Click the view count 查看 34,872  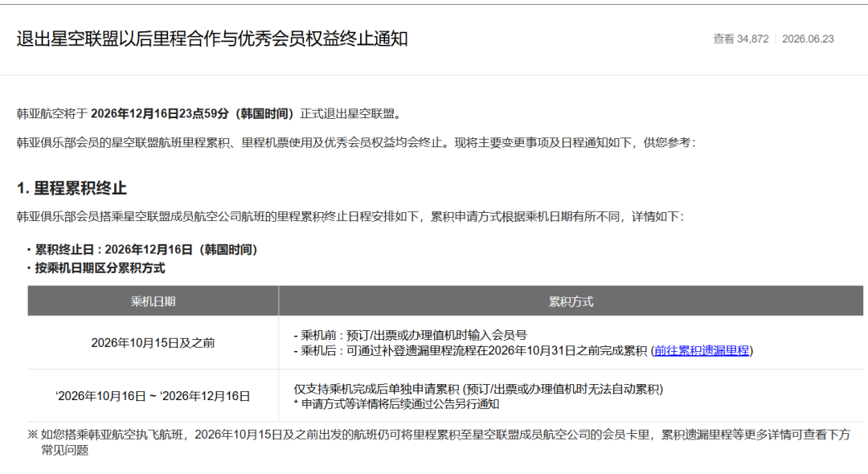[741, 39]
